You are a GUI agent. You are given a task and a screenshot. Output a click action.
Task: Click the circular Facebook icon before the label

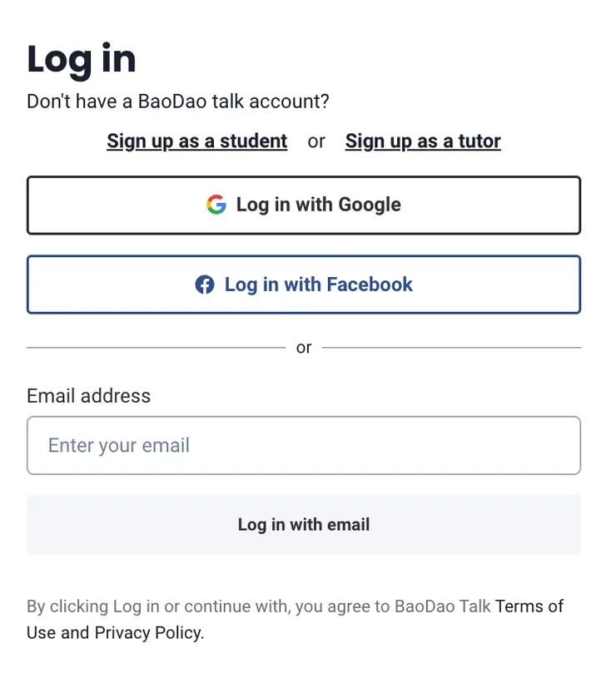[205, 284]
